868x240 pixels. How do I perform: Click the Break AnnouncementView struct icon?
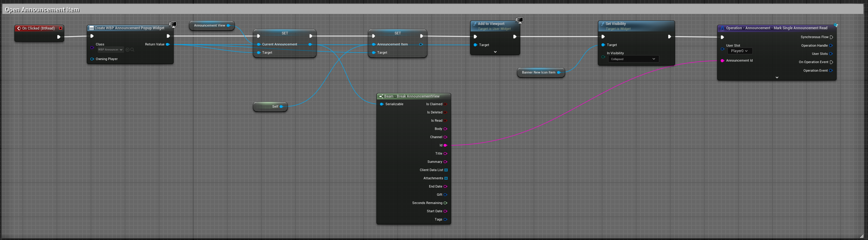pos(381,97)
